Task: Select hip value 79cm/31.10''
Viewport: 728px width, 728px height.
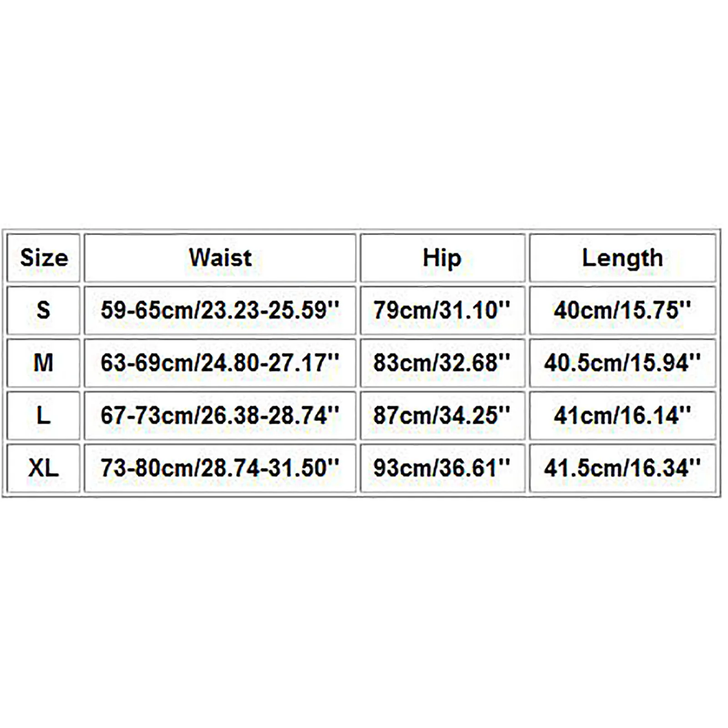Action: pos(442,310)
